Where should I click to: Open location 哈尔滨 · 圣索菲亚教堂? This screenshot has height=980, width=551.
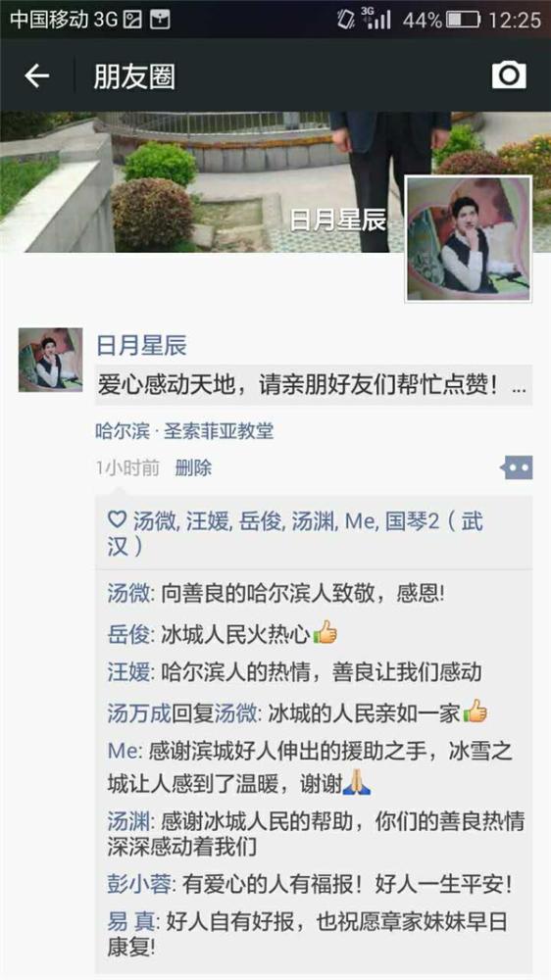184,431
